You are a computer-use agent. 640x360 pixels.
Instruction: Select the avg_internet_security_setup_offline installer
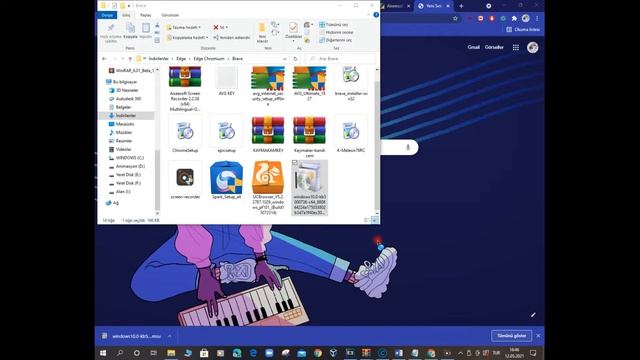click(x=268, y=86)
